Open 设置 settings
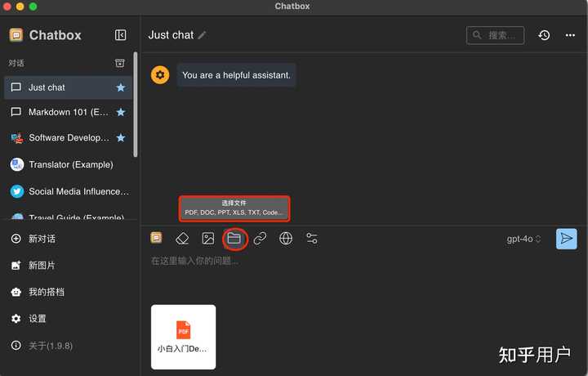 click(29, 319)
